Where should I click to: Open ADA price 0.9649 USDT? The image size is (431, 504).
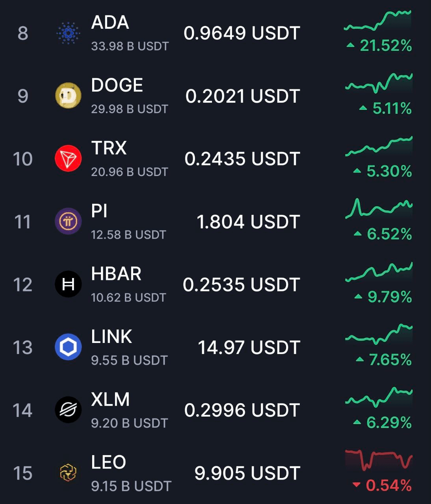[242, 33]
